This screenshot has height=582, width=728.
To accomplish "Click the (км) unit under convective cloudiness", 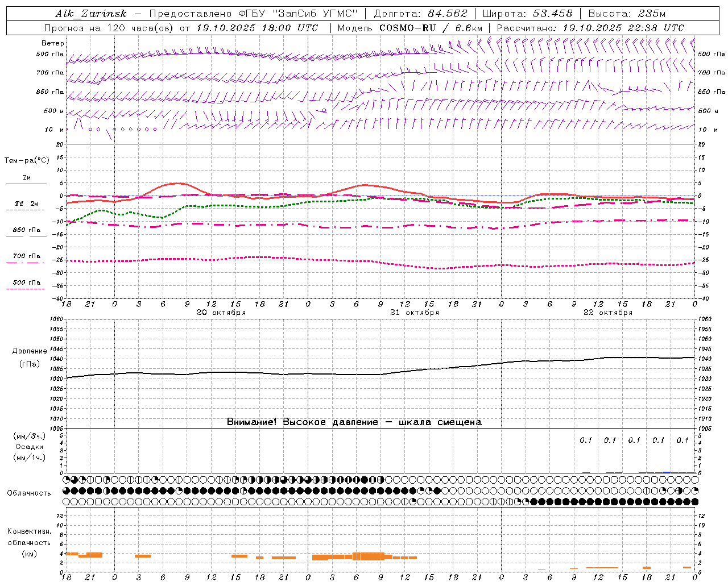I will click(30, 554).
